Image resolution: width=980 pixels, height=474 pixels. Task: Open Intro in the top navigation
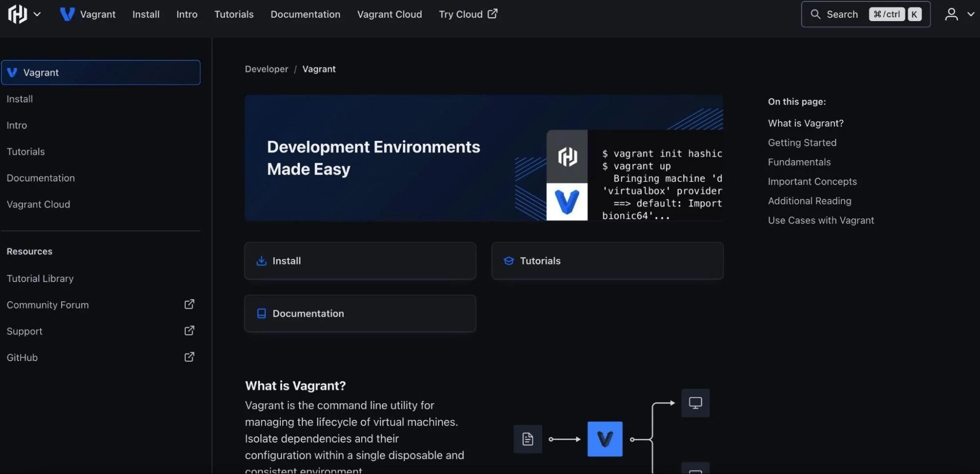187,14
